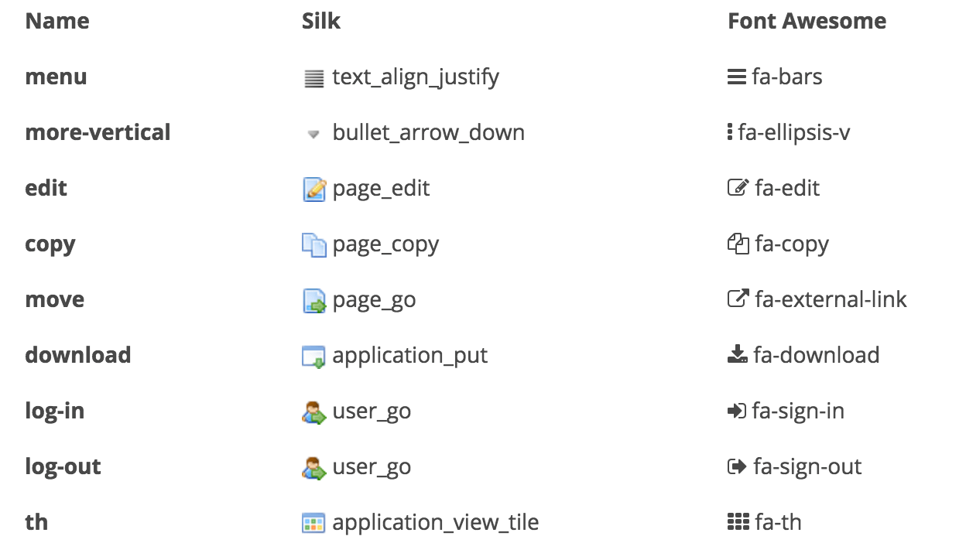
Task: Select the application_put window icon
Action: 313,357
